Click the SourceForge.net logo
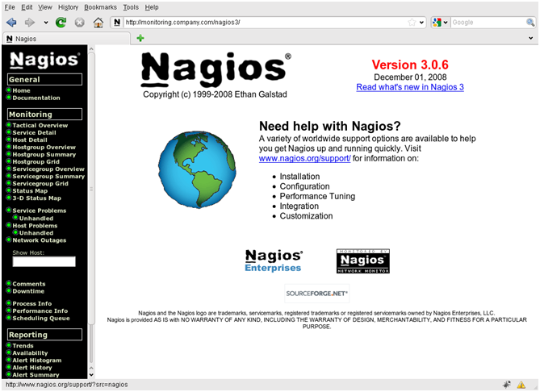This screenshot has width=540, height=392. (317, 294)
